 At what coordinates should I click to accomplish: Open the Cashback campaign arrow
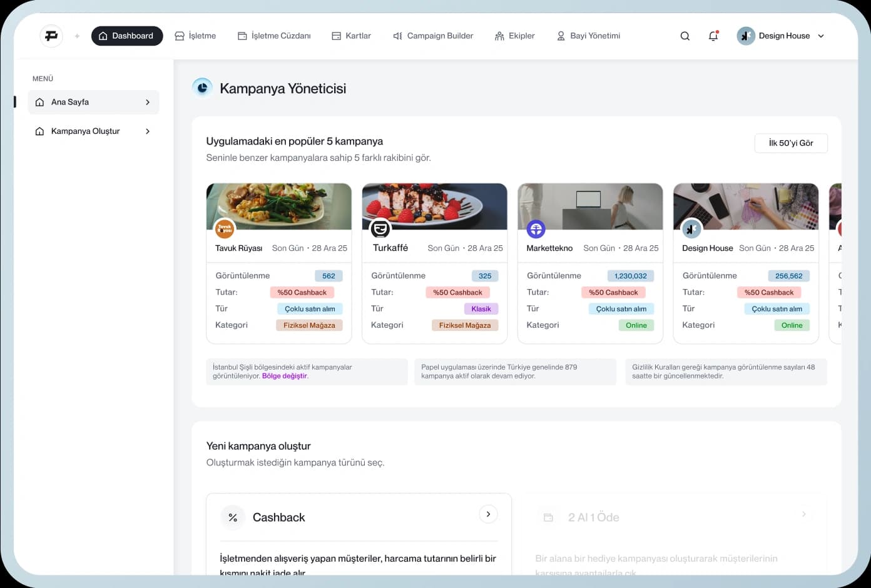[x=488, y=514]
